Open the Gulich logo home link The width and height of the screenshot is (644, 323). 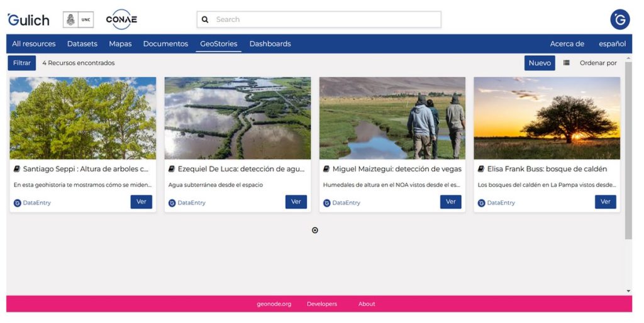[x=28, y=19]
